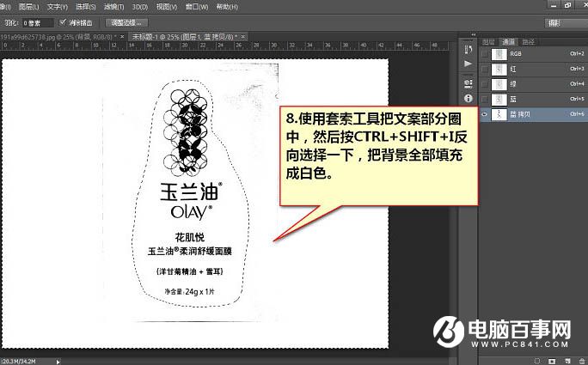Hide the 蓝 拷贝 channel eye

point(485,114)
